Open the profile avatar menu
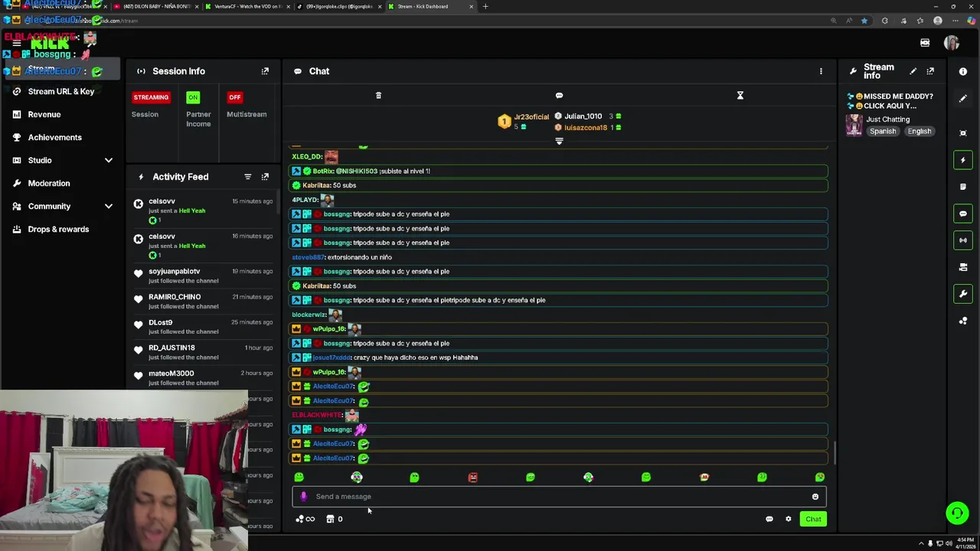980x551 pixels. tap(952, 43)
